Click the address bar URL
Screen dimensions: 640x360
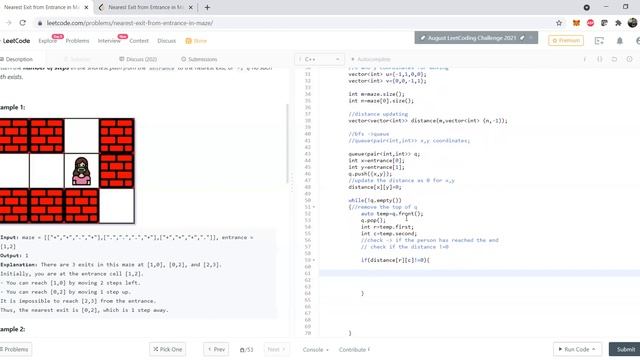tap(130, 23)
